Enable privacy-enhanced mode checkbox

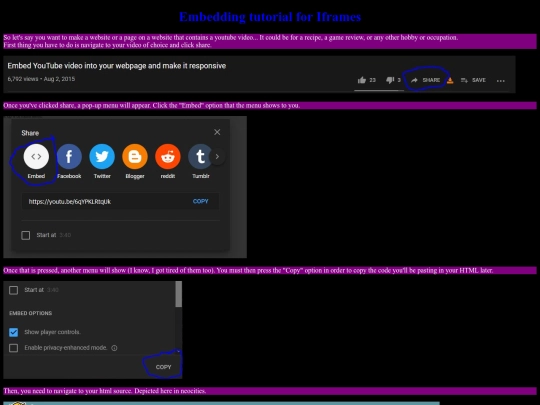click(13, 348)
